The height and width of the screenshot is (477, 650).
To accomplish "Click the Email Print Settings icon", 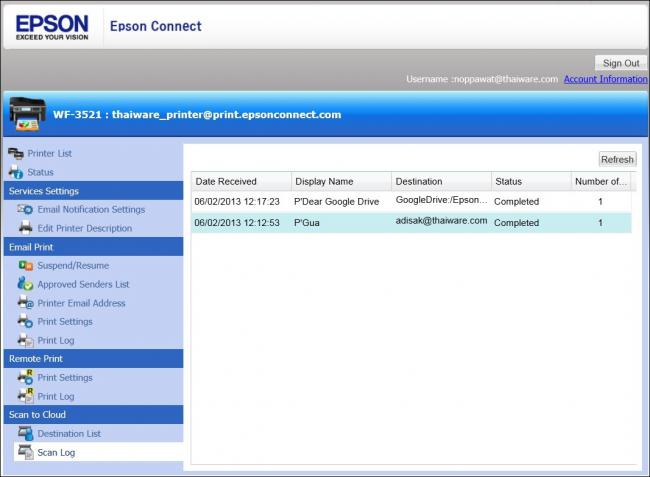I will (25, 322).
